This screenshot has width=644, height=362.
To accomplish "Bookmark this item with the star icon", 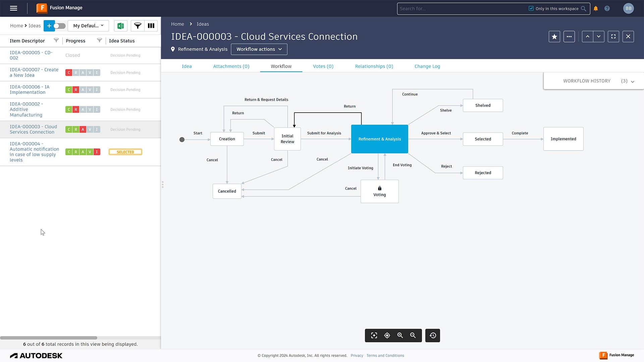I will coord(554,37).
